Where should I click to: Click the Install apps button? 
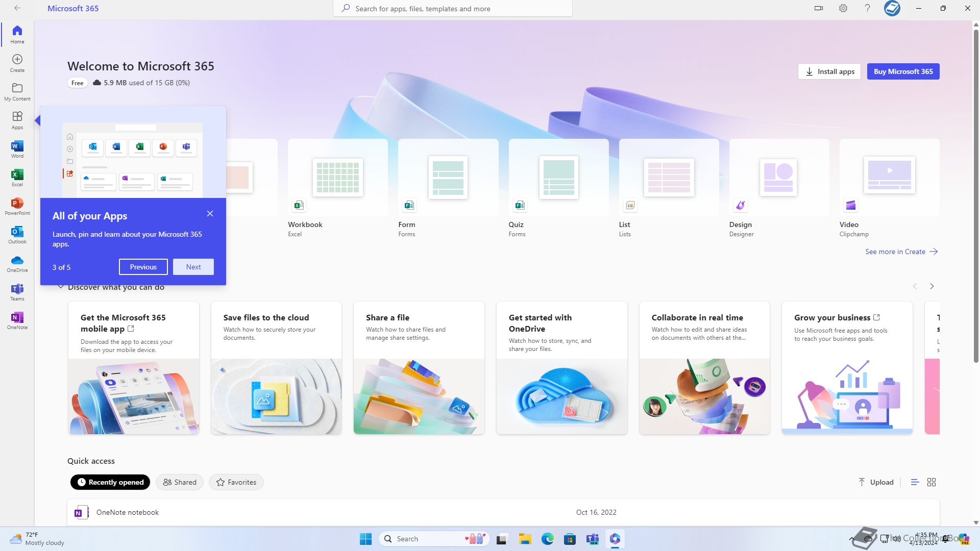[829, 71]
